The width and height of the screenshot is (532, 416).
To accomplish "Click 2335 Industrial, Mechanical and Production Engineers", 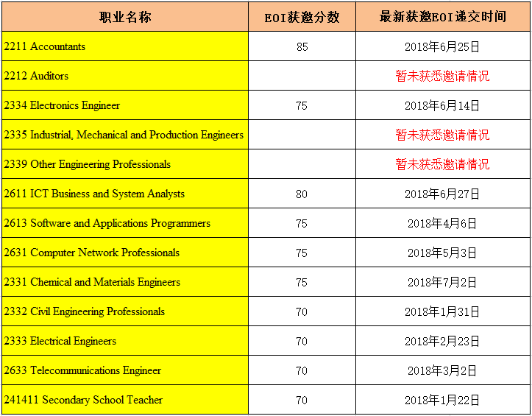I will point(124,135).
